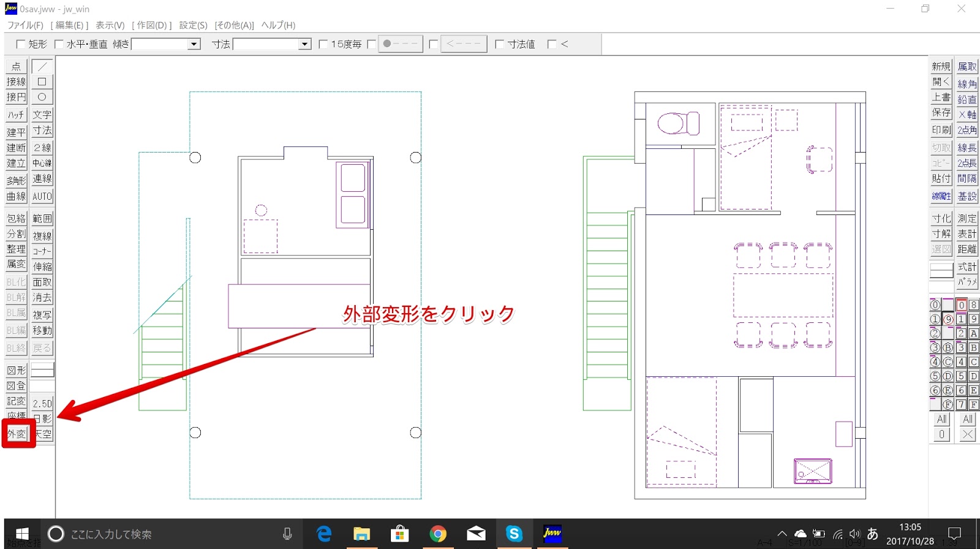Screen dimensions: 980x549
Task: Select the ハッチ hatch tool
Action: coord(17,115)
